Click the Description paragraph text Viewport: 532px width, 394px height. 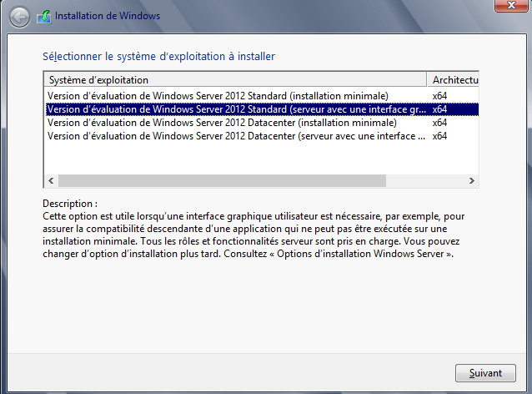[250, 235]
